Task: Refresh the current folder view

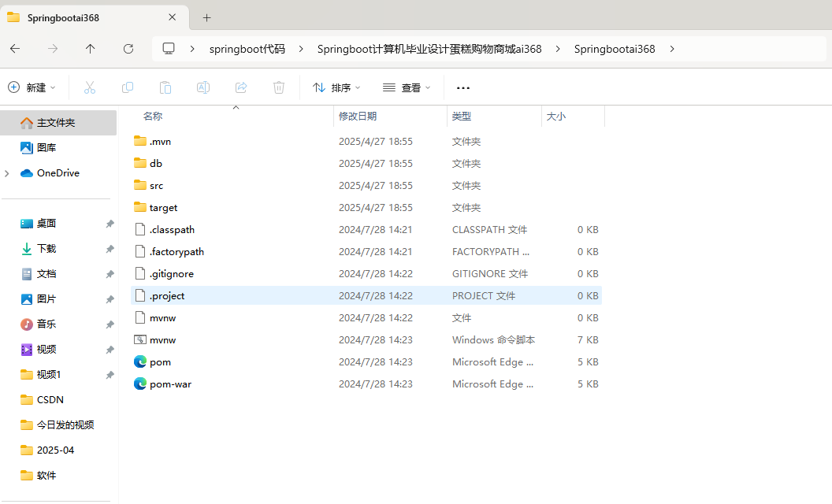Action: point(128,49)
